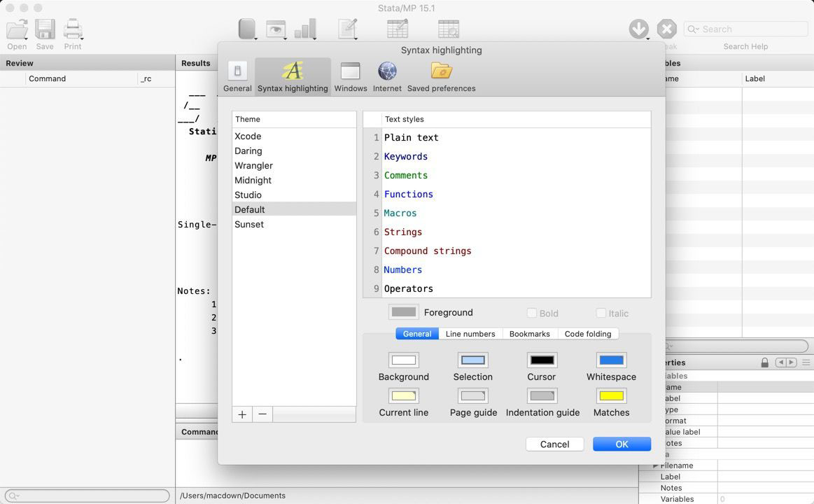Viewport: 814px width, 504px height.
Task: Click the Review panel search magnifier icon
Action: (x=13, y=496)
